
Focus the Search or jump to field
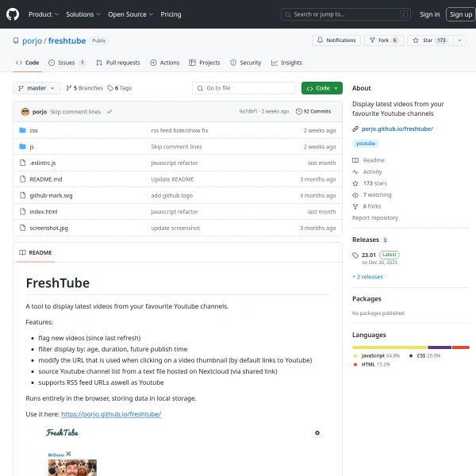click(346, 14)
